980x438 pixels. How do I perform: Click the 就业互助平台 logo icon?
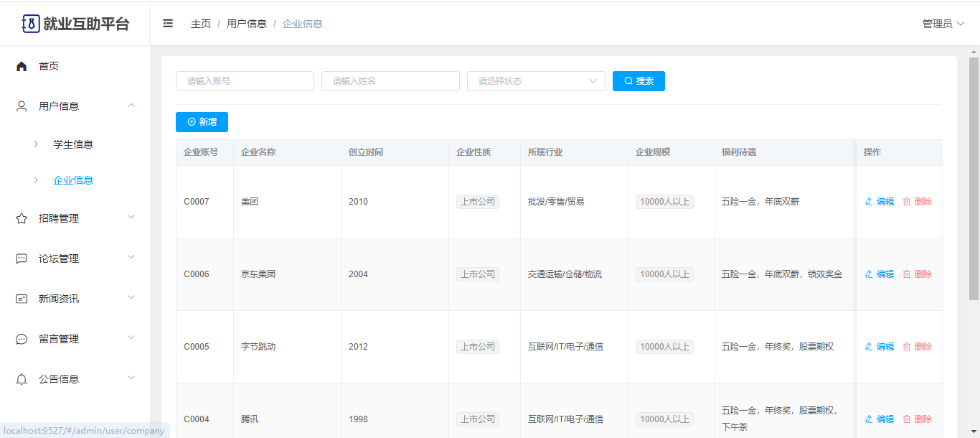click(x=31, y=24)
